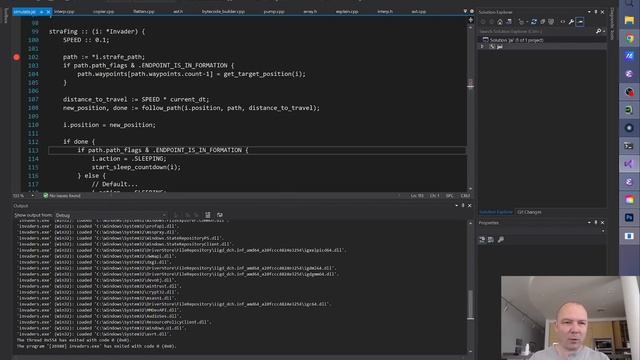
Task: Click code line 'i.position = new_position;'
Action: click(109, 125)
